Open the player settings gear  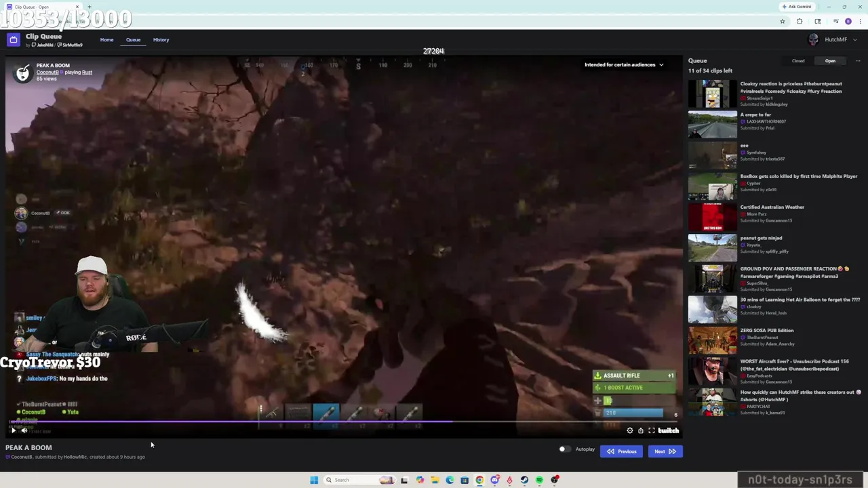(x=630, y=430)
